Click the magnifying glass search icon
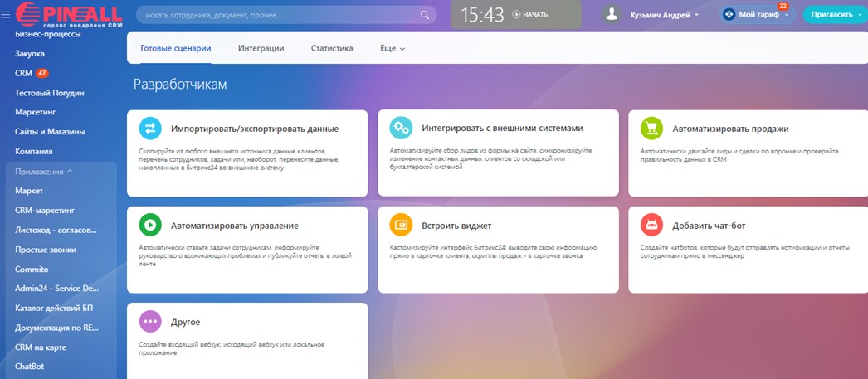This screenshot has height=379, width=868. pyautogui.click(x=425, y=15)
